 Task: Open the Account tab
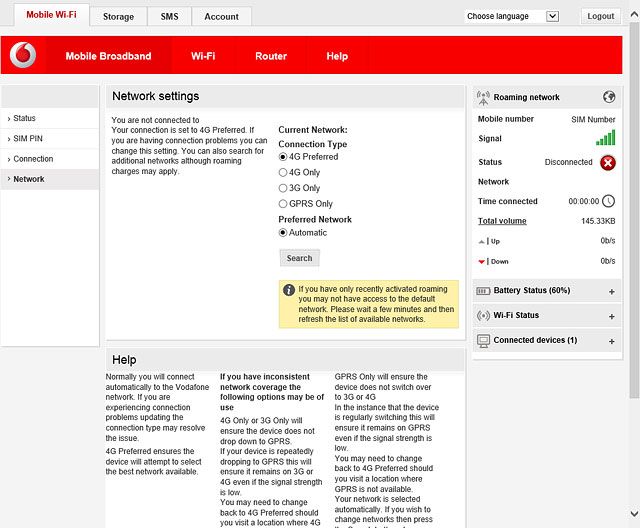[222, 17]
